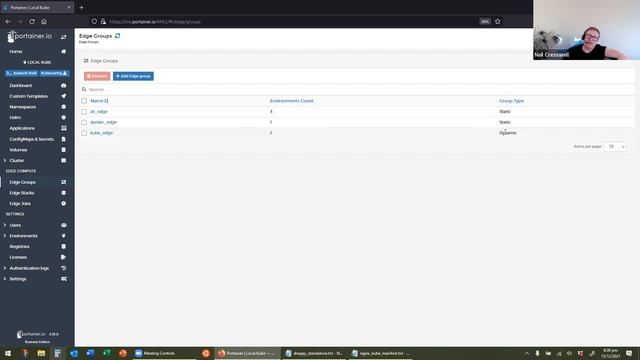Click the ConfigMaps & Secrets file icon
The width and height of the screenshot is (640, 360).
pos(64,139)
